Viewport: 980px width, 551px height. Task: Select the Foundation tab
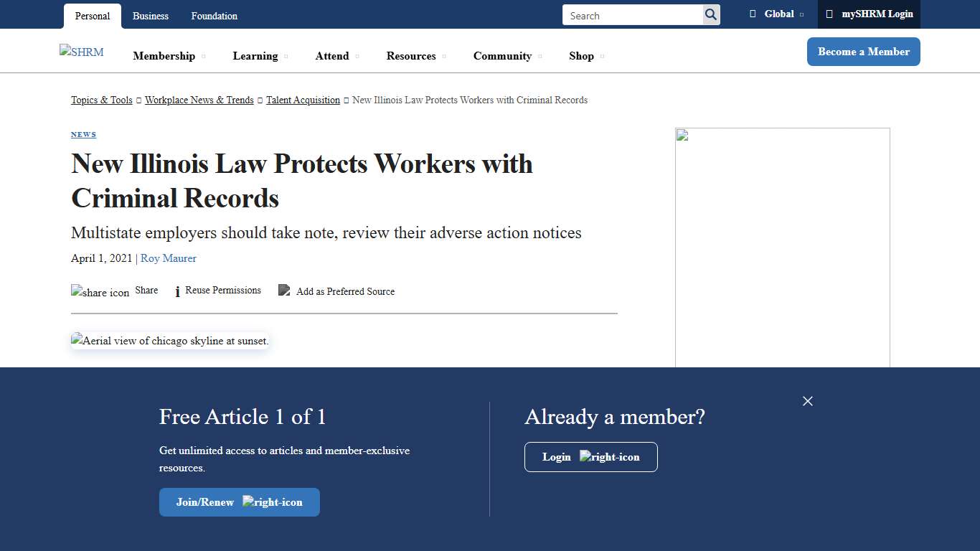point(214,15)
